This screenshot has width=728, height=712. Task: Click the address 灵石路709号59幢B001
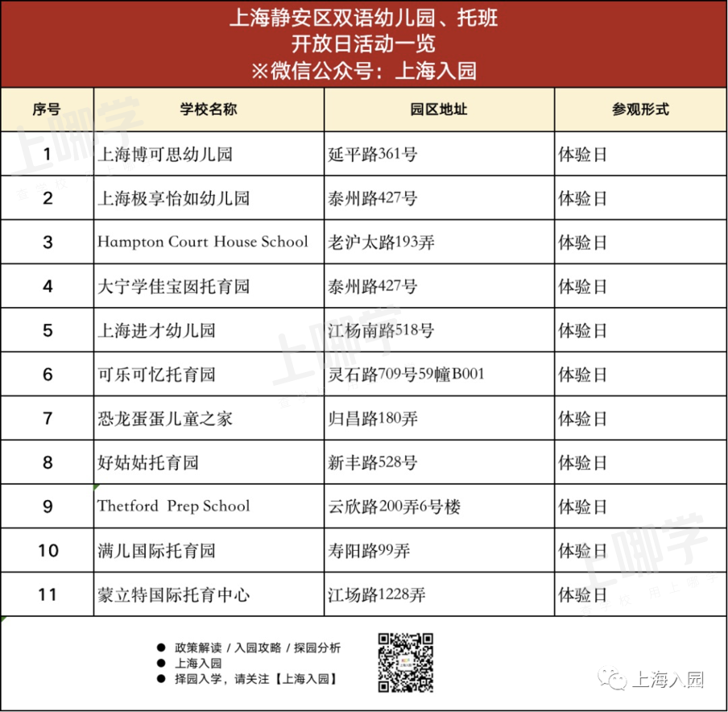click(406, 375)
